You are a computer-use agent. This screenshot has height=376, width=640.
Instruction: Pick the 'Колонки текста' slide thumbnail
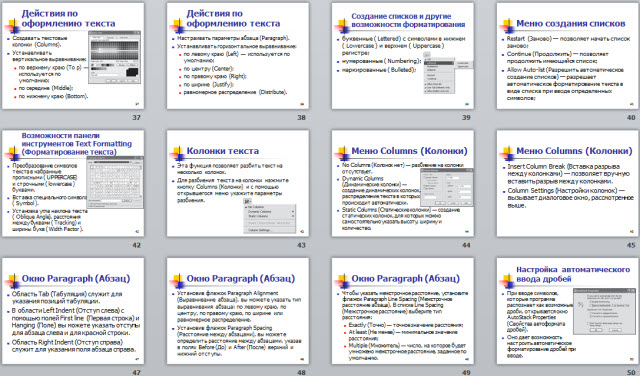tap(238, 183)
